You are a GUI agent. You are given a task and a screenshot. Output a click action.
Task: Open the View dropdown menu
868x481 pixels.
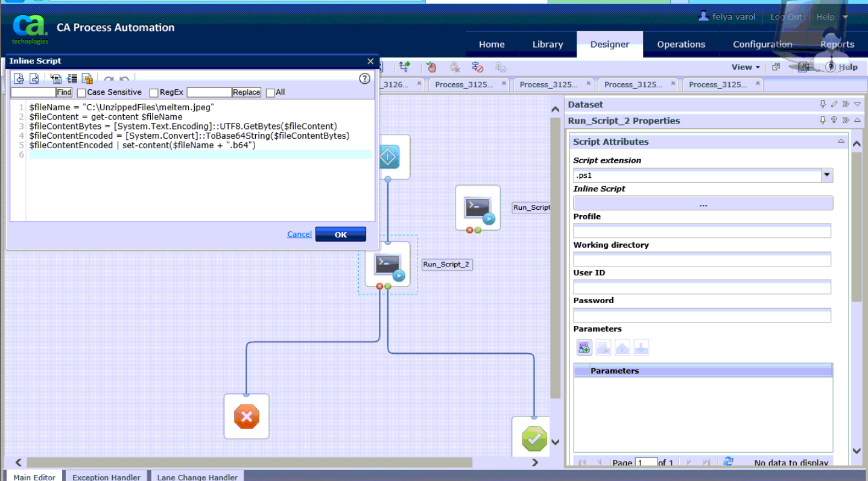coord(746,67)
